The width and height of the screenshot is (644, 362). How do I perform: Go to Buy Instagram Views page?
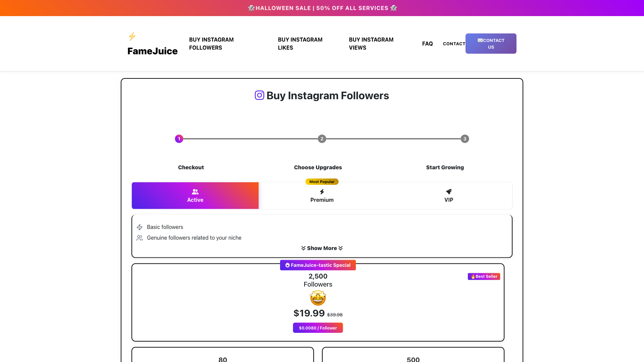pyautogui.click(x=371, y=44)
